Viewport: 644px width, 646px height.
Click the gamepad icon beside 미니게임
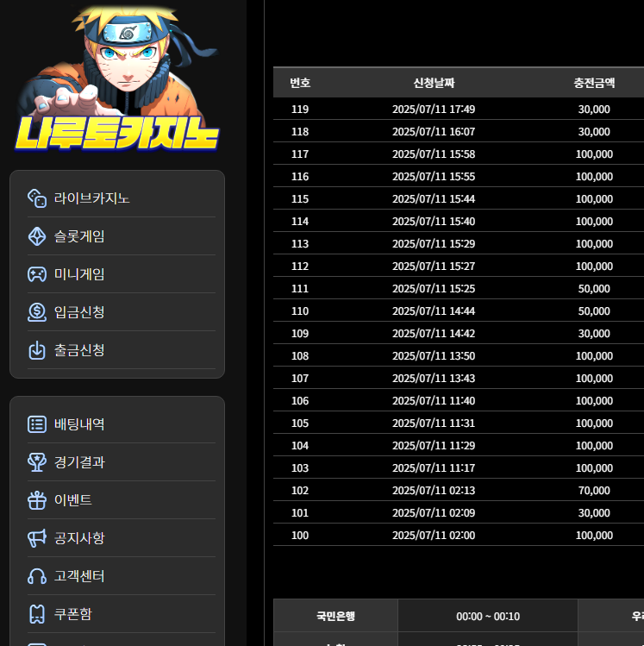37,274
